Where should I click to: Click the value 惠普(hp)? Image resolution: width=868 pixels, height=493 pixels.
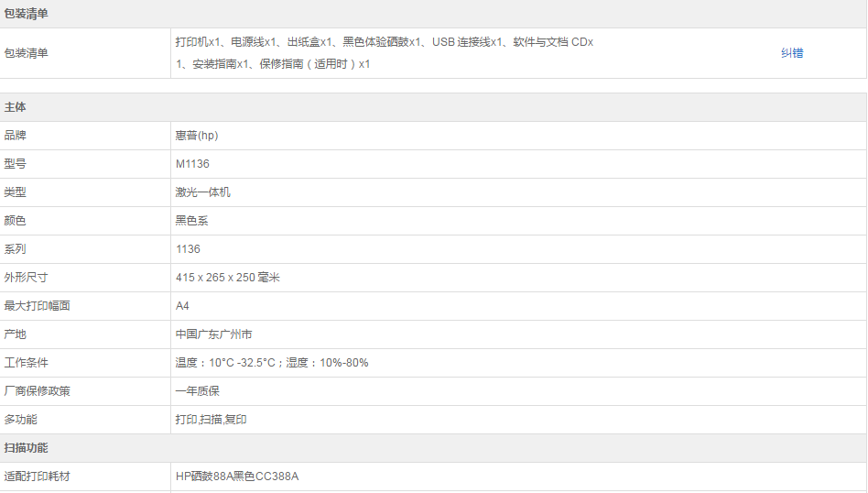tap(197, 136)
